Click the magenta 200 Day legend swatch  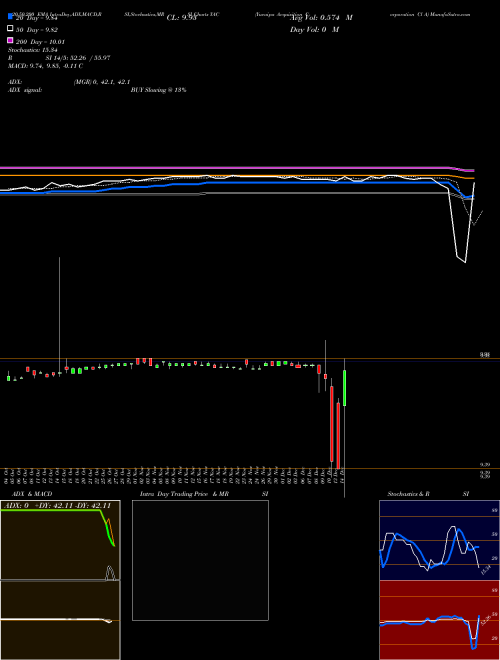[x=10, y=40]
